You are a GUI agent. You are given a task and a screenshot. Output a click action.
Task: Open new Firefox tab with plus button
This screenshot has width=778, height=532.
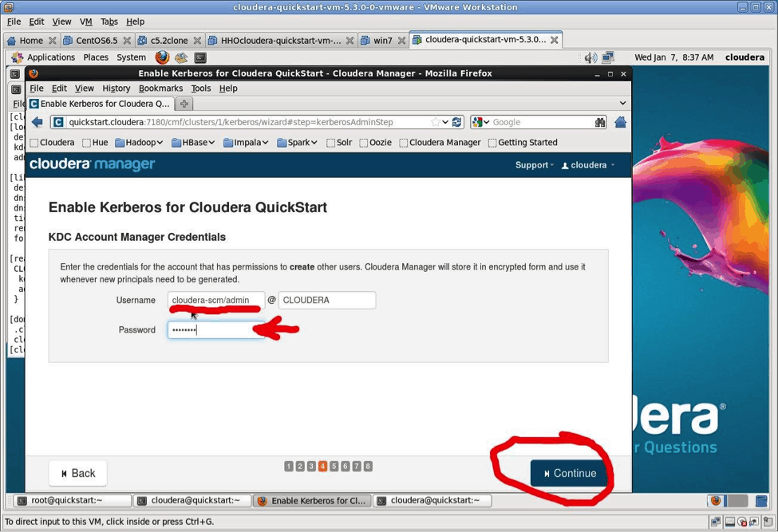184,104
